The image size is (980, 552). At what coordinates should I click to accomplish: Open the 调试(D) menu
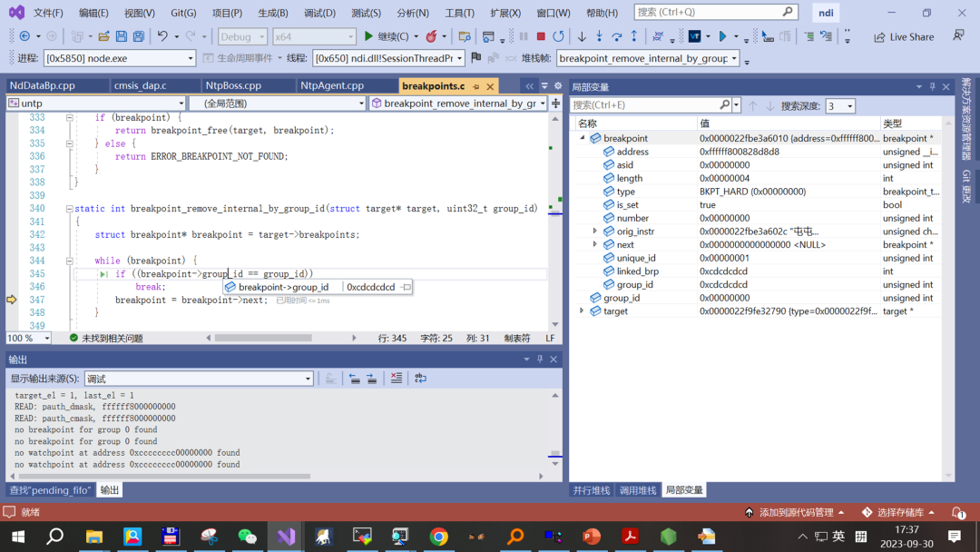point(319,13)
